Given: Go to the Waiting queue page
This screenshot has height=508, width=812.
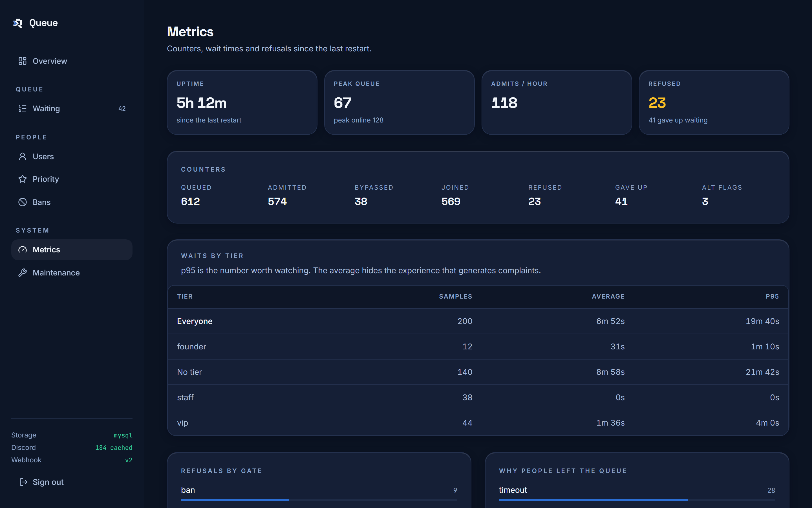Looking at the screenshot, I should (x=72, y=108).
